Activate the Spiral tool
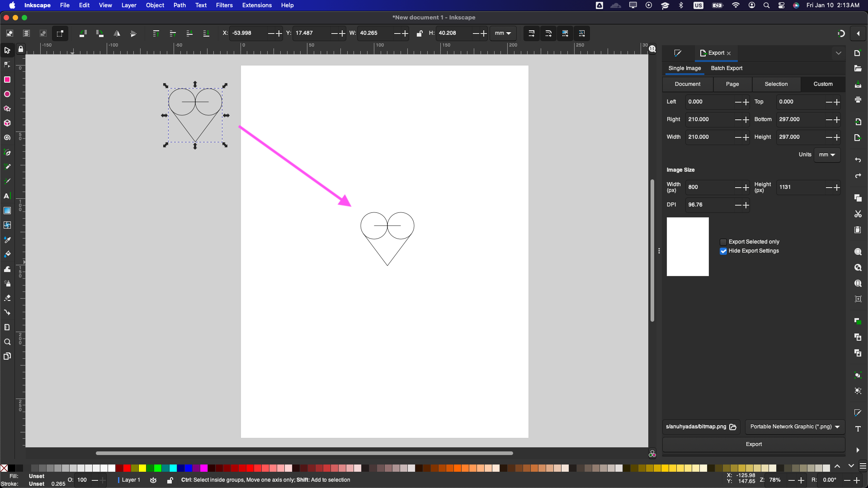868x488 pixels. point(7,138)
